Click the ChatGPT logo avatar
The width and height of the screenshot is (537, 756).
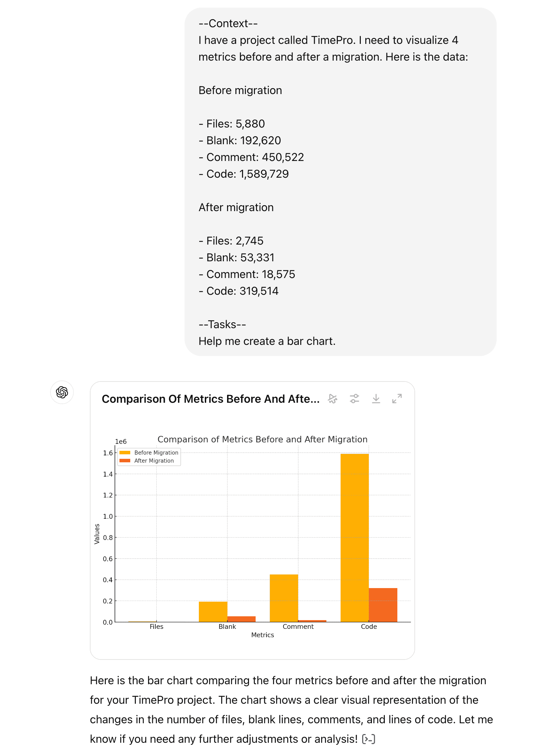point(62,392)
